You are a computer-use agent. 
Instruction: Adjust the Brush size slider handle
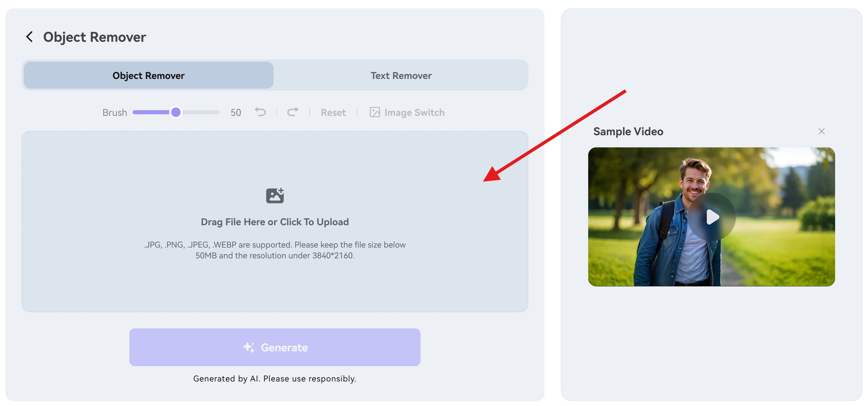(x=176, y=112)
